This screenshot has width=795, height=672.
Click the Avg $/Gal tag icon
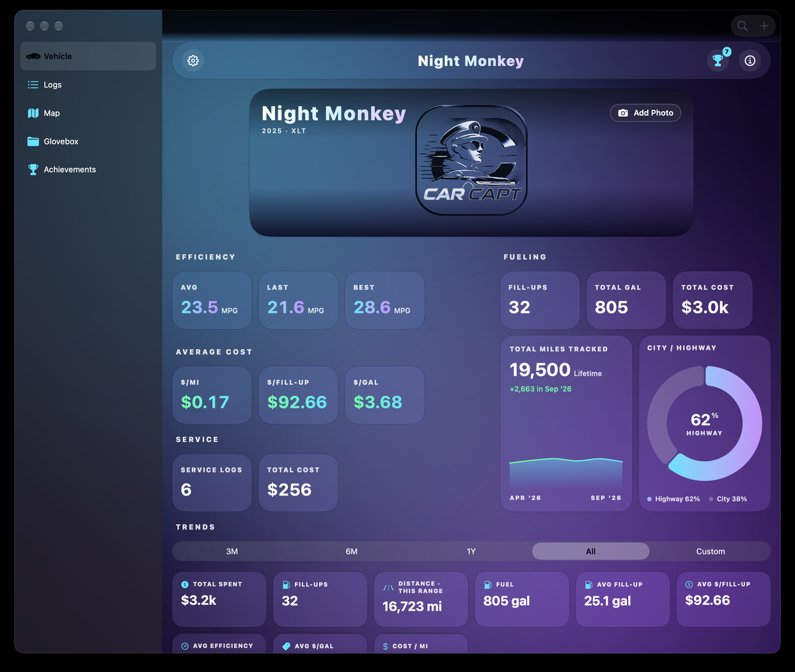tap(286, 646)
